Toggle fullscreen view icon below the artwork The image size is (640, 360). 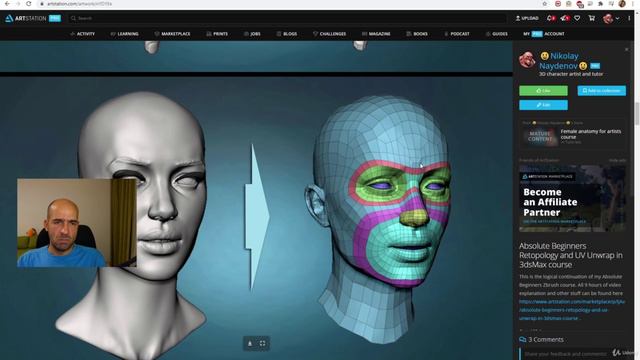262,344
